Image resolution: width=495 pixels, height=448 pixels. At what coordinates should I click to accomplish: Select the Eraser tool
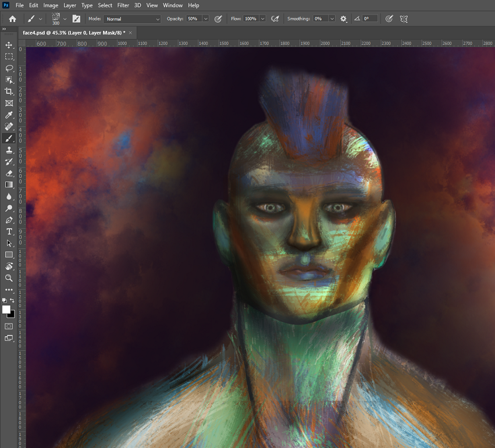point(9,173)
